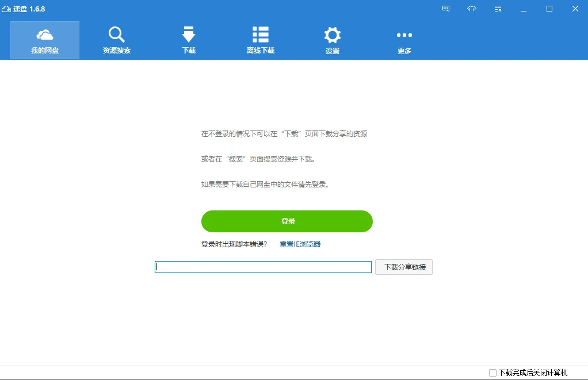Open the 资源搜索 magnifier tab
The width and height of the screenshot is (588, 380).
[x=117, y=40]
